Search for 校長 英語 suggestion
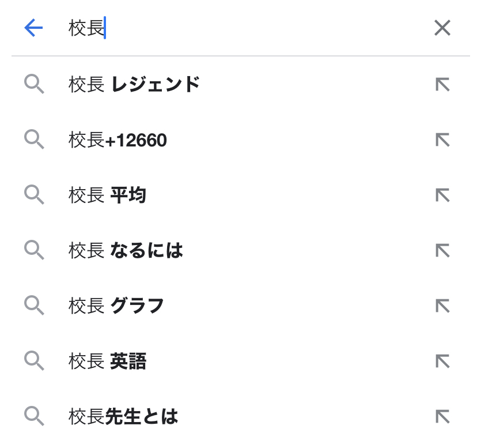 tap(107, 361)
